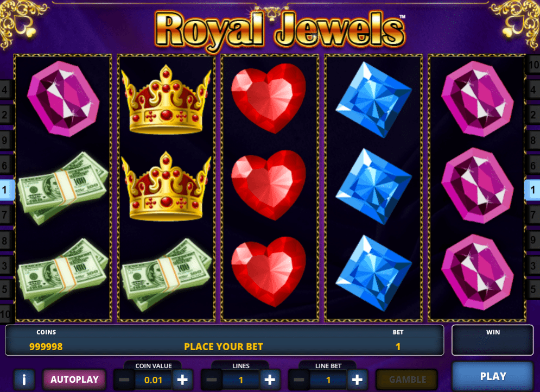
Task: Decrease the coin value
Action: click(124, 380)
